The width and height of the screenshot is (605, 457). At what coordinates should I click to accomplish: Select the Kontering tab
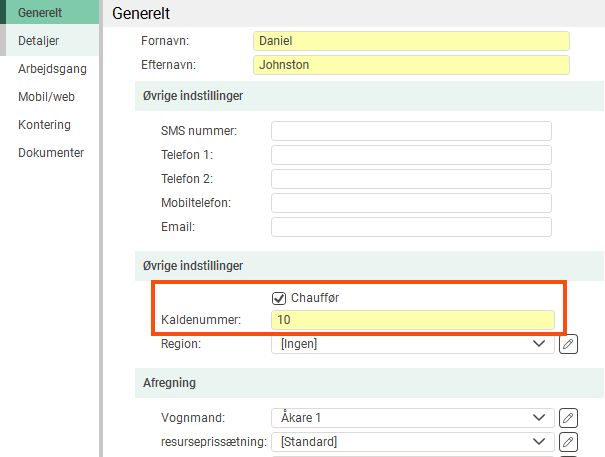coord(44,125)
